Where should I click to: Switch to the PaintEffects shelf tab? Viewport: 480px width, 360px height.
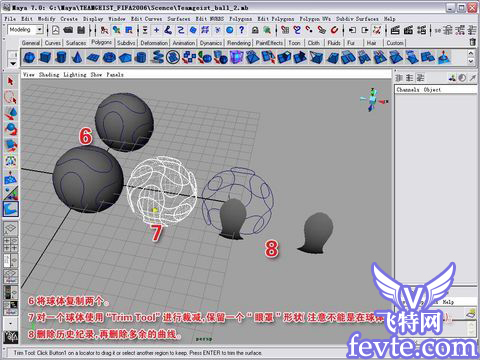pyautogui.click(x=269, y=43)
